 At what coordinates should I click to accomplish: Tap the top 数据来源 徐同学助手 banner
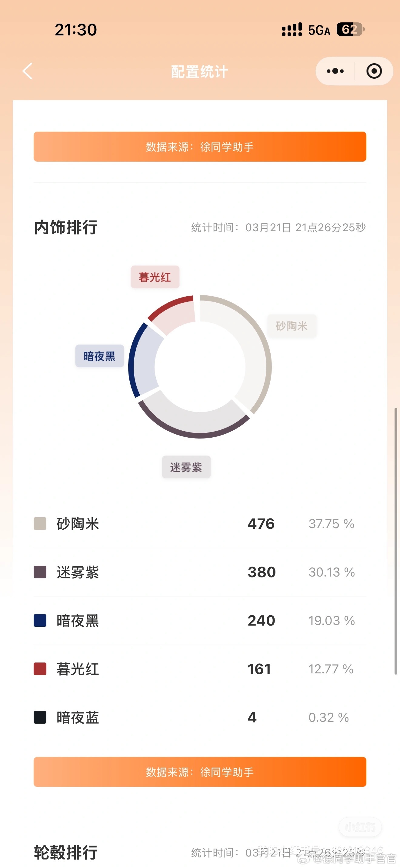coord(200,146)
